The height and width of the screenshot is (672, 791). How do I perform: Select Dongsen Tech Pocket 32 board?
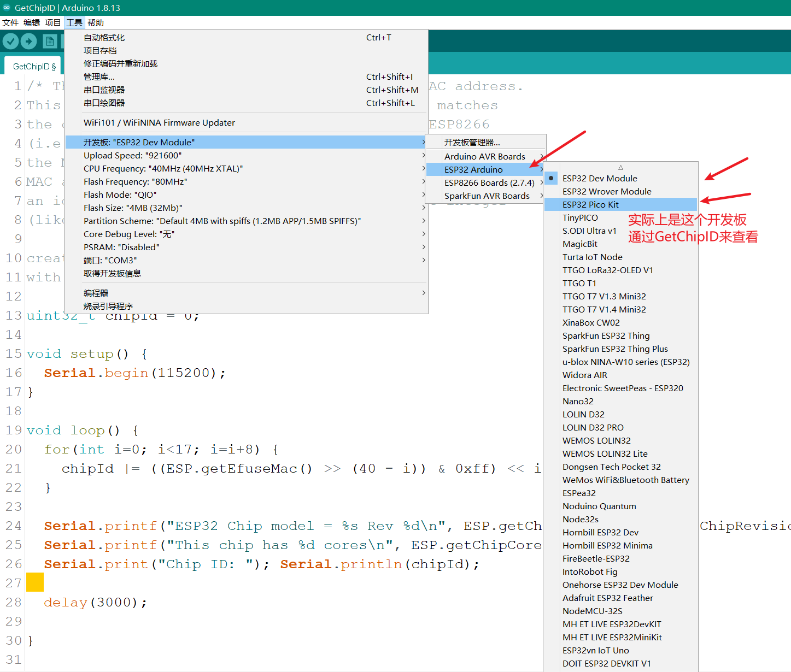coord(620,467)
